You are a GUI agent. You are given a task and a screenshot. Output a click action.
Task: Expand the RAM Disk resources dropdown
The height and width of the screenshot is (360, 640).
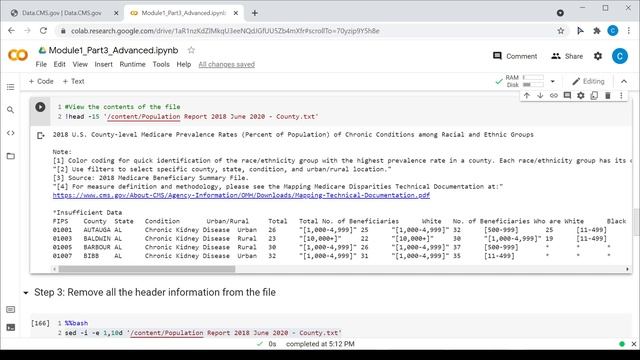click(x=552, y=81)
